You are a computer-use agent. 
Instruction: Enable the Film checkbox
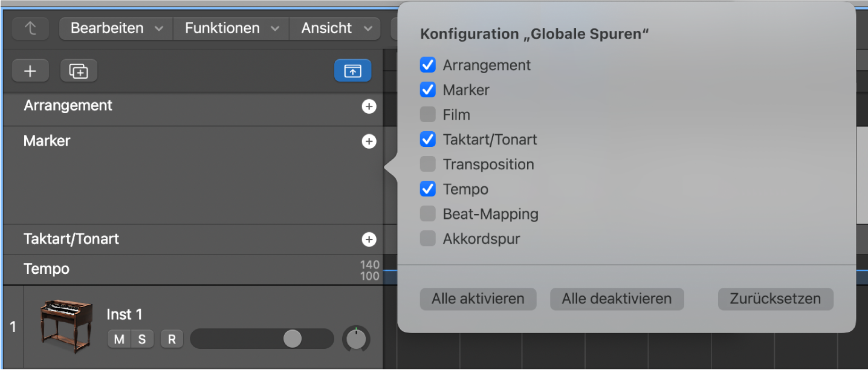pos(428,114)
